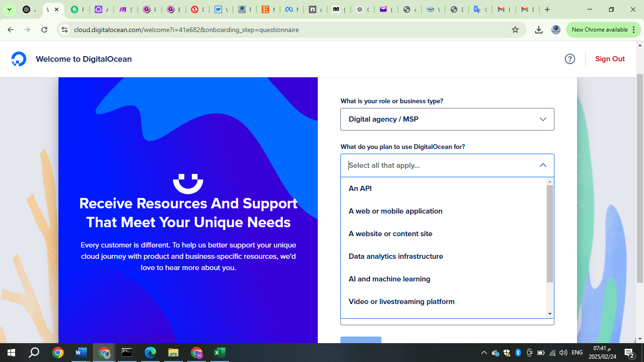
Task: Bookmark this page with star icon
Action: pyautogui.click(x=515, y=30)
